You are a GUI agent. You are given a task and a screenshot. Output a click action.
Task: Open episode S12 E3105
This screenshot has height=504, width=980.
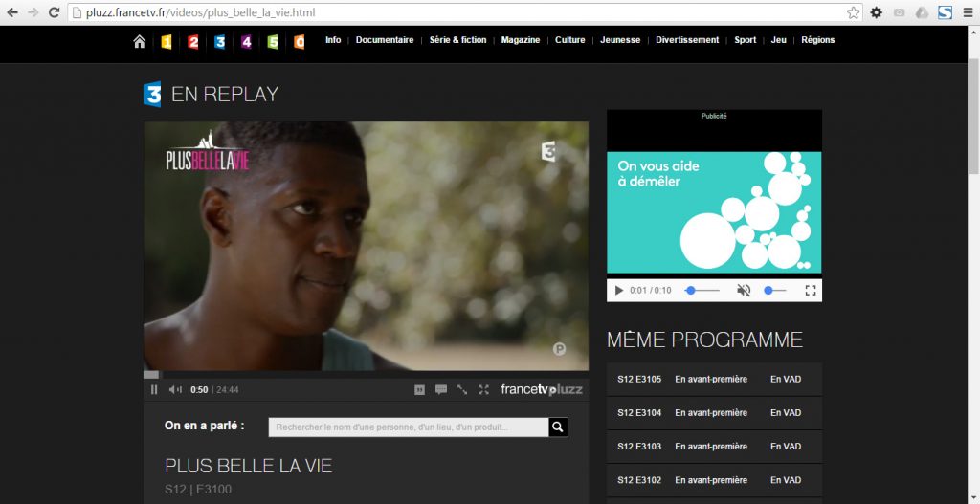coord(714,379)
